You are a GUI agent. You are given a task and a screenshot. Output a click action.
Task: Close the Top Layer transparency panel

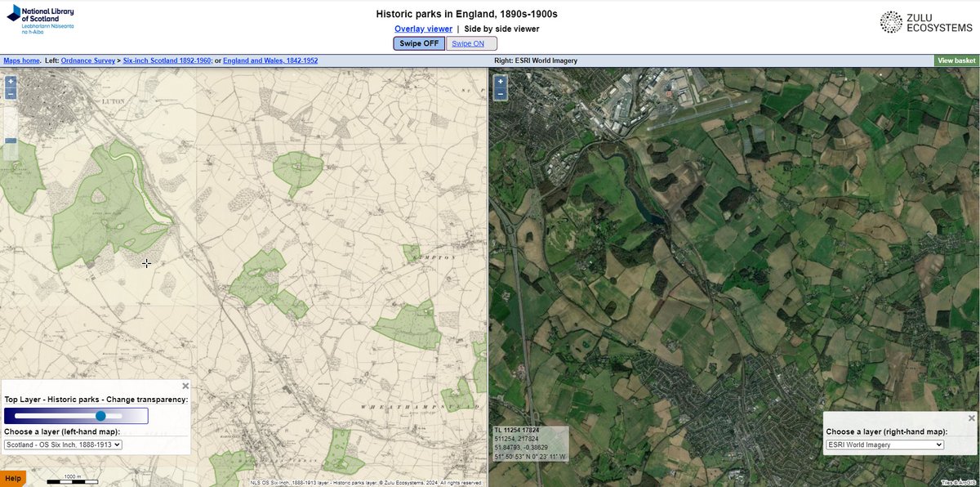[185, 385]
